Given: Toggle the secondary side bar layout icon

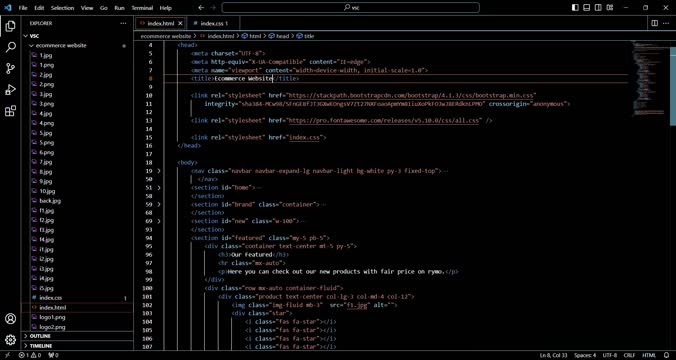Looking at the screenshot, I should tap(598, 8).
